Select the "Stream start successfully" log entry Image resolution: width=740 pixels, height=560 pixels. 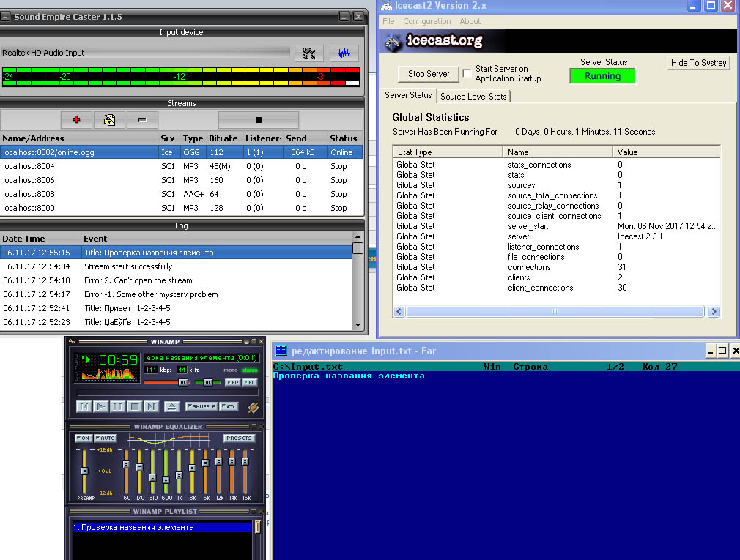(x=176, y=266)
